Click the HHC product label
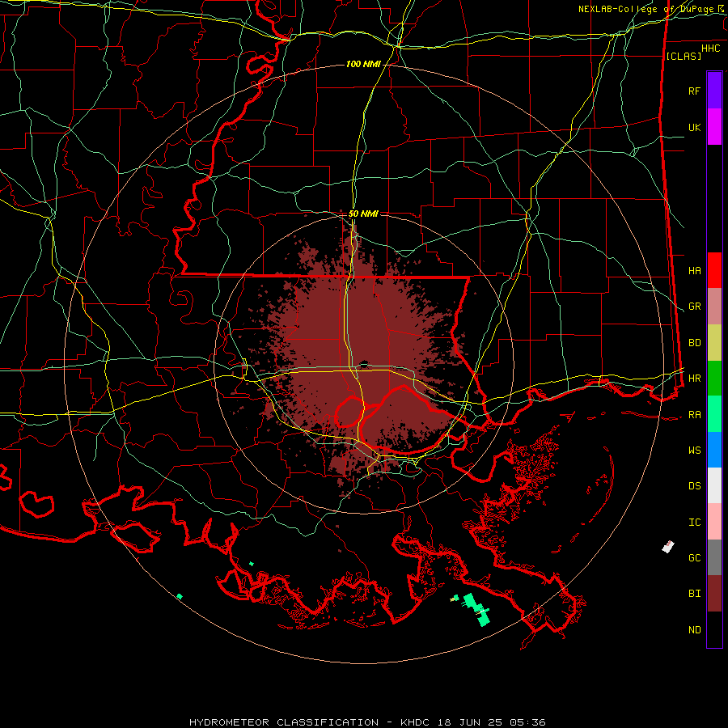 pos(710,49)
